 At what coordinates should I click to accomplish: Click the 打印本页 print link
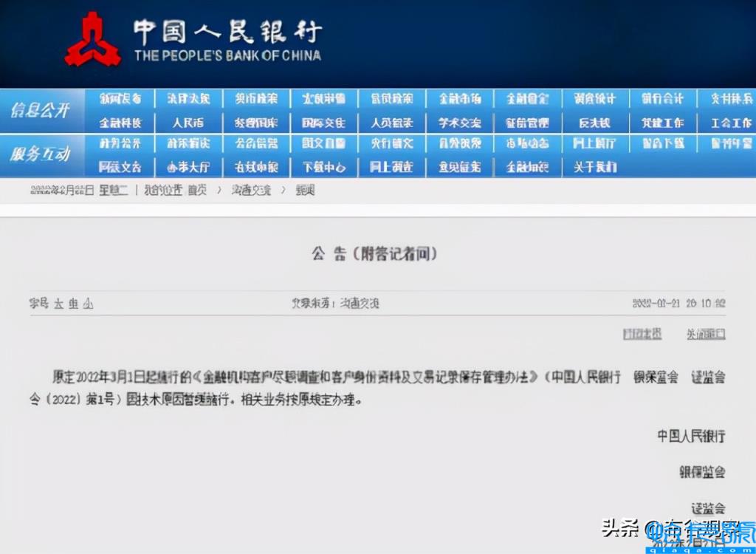click(x=642, y=333)
